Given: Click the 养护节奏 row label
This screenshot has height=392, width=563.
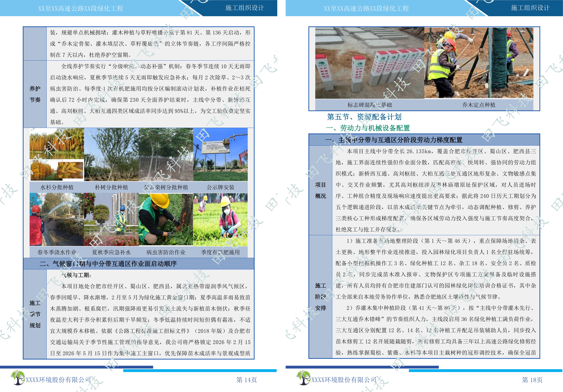Looking at the screenshot, I should pyautogui.click(x=35, y=94).
